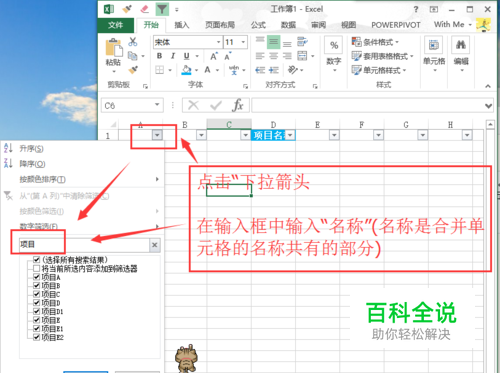The width and height of the screenshot is (500, 373).
Task: Click the Copy icon in clipboard group
Action: (133, 56)
